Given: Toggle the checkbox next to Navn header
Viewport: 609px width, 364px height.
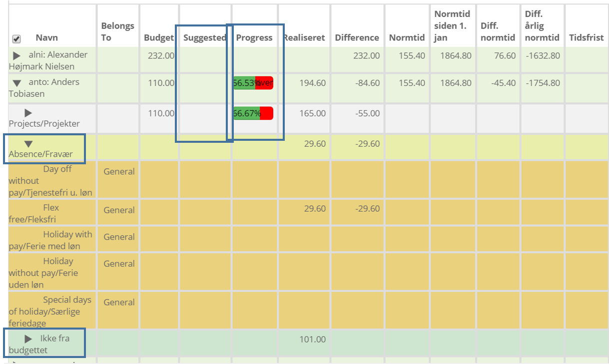Looking at the screenshot, I should (x=16, y=38).
